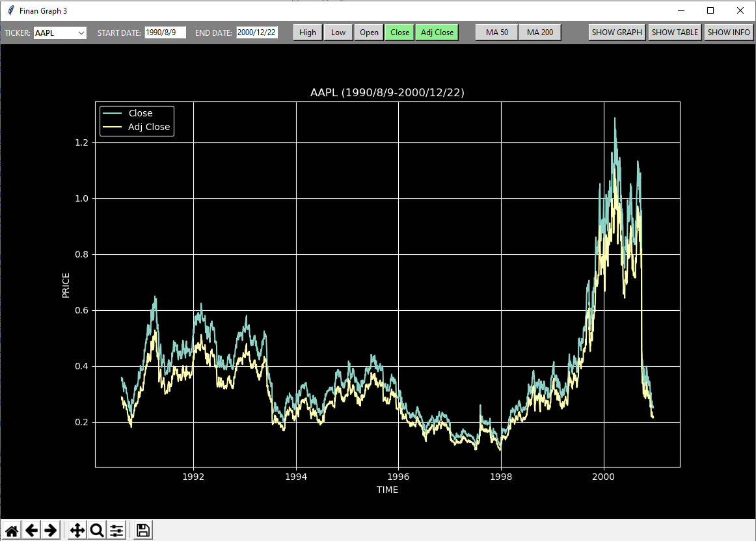
Task: Click the 1998 x-axis tick label
Action: (x=501, y=477)
